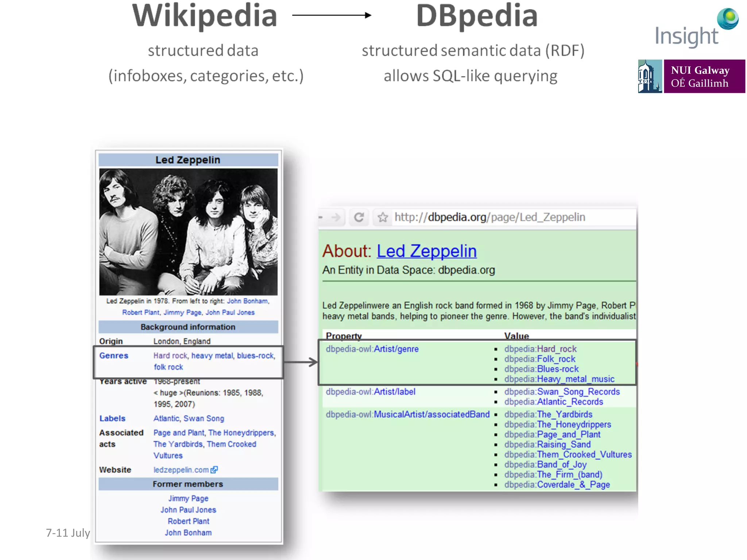Click the dbpedia-owl:MusicalArtist/associatedBand property
Image resolution: width=747 pixels, height=560 pixels.
(407, 414)
